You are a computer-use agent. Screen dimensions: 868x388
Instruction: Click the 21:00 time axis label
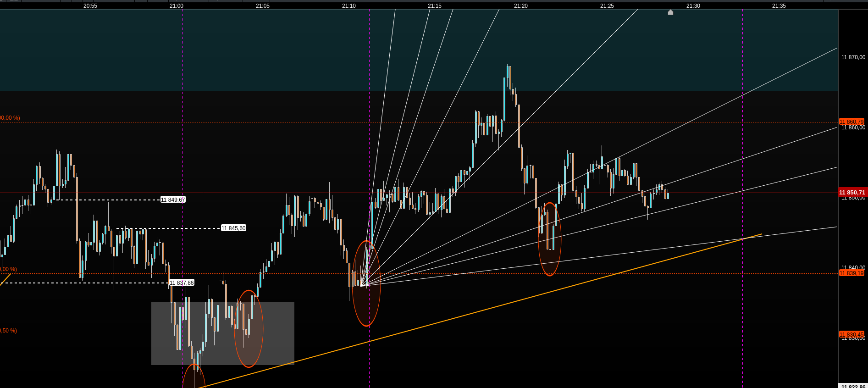[x=177, y=6]
